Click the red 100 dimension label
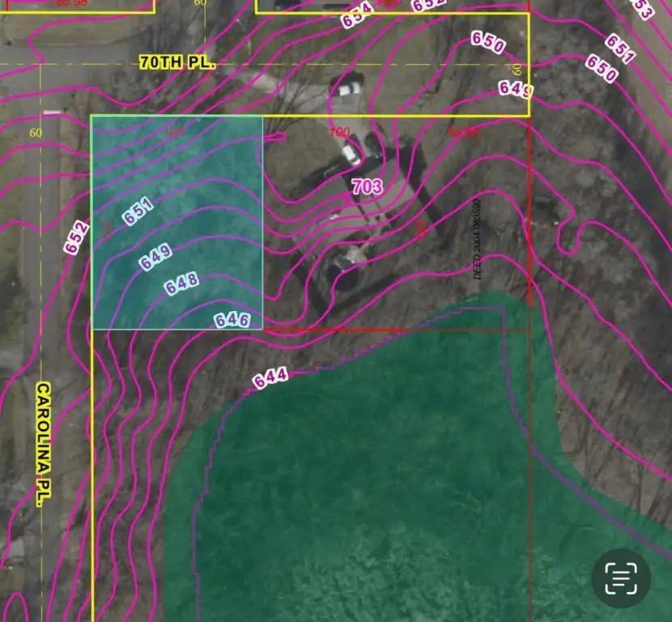 [x=338, y=132]
